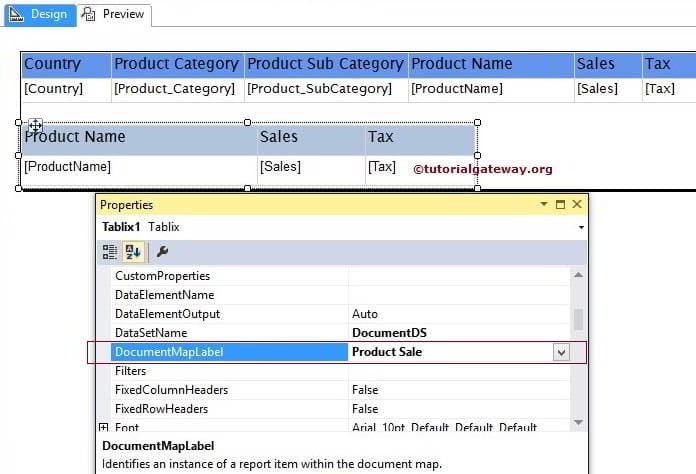Select the Filters property row

click(131, 371)
